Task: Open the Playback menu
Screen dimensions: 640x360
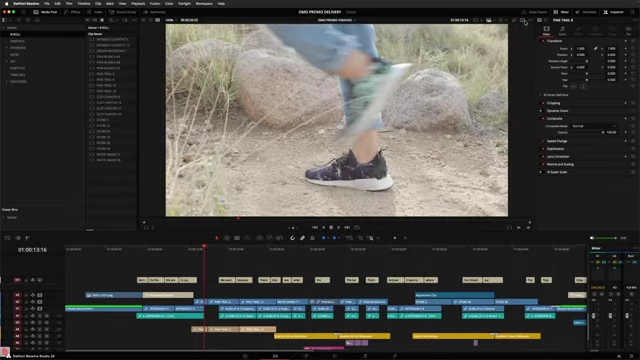Action: [138, 4]
